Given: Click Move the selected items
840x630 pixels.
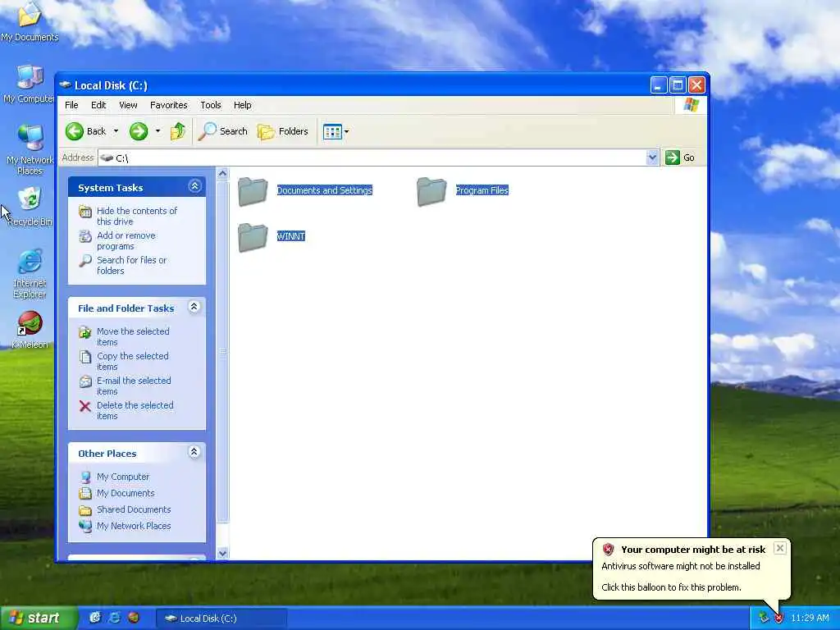Looking at the screenshot, I should pyautogui.click(x=133, y=336).
